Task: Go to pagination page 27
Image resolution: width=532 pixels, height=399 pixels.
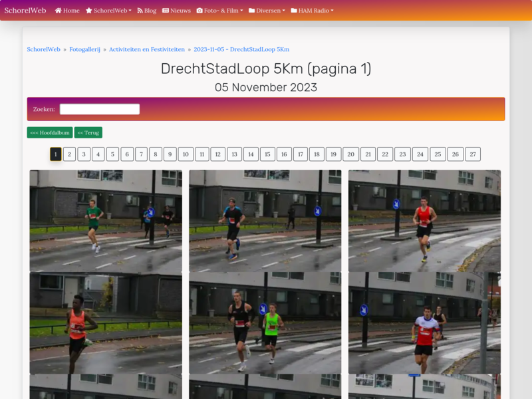Action: (x=473, y=154)
